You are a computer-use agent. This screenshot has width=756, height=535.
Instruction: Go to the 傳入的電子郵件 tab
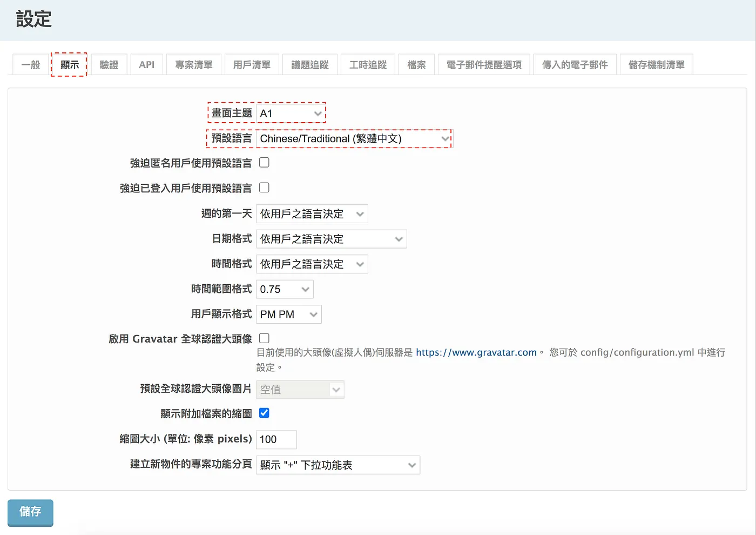[x=575, y=65]
